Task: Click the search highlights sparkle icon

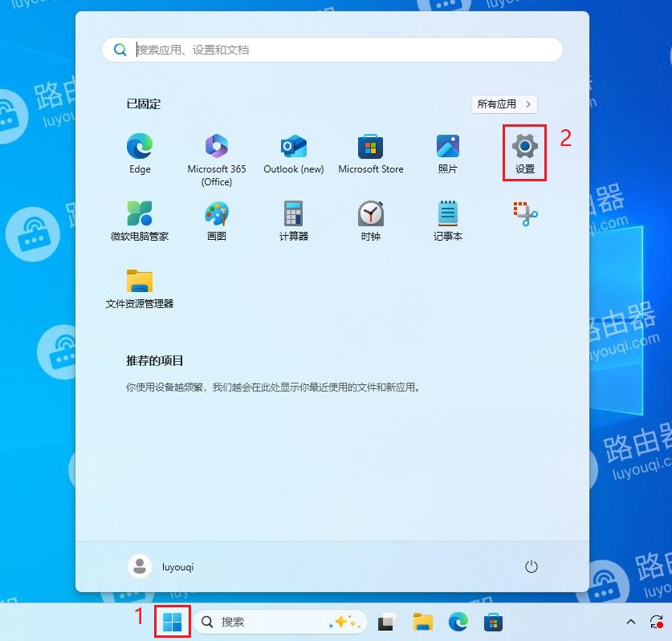Action: tap(343, 621)
